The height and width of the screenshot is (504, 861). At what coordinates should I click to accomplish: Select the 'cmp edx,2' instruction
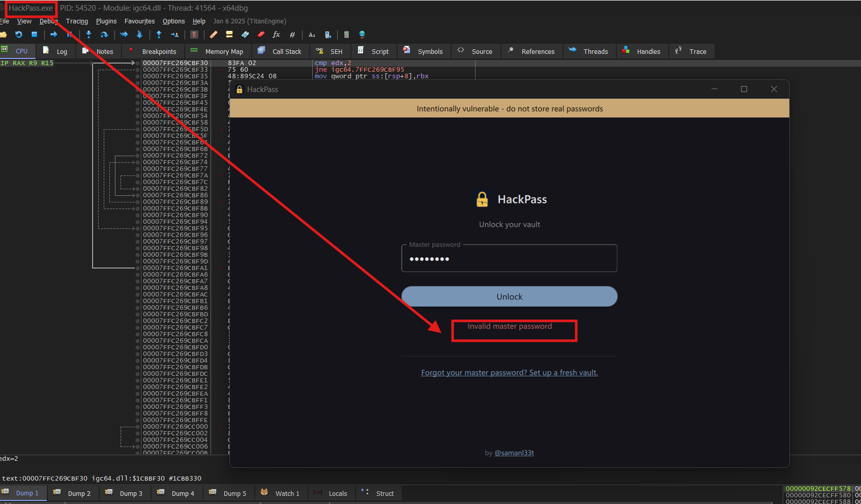pos(333,63)
